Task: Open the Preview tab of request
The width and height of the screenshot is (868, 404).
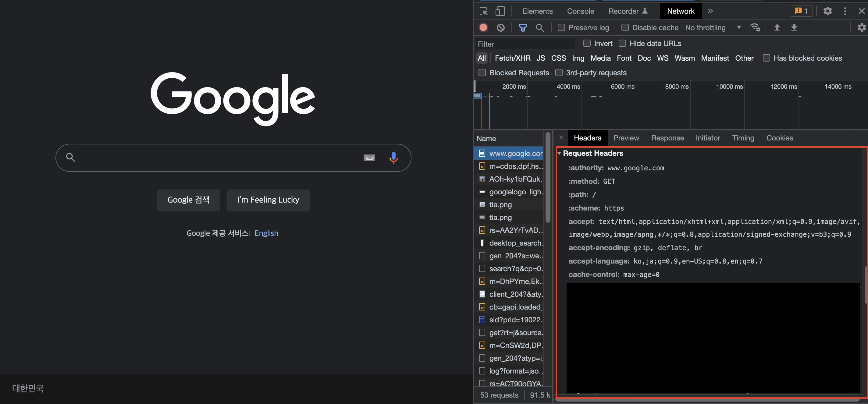Action: click(626, 138)
